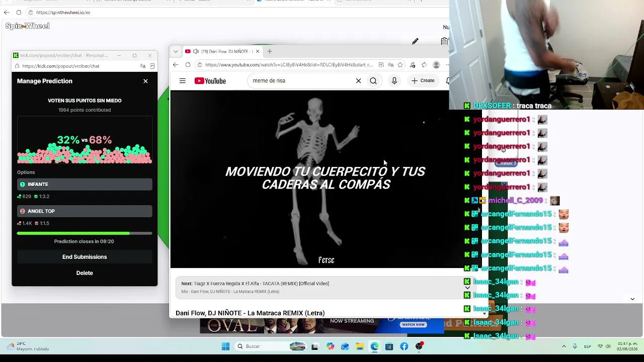
Task: Open the volume control in the system tray
Action: click(608, 346)
